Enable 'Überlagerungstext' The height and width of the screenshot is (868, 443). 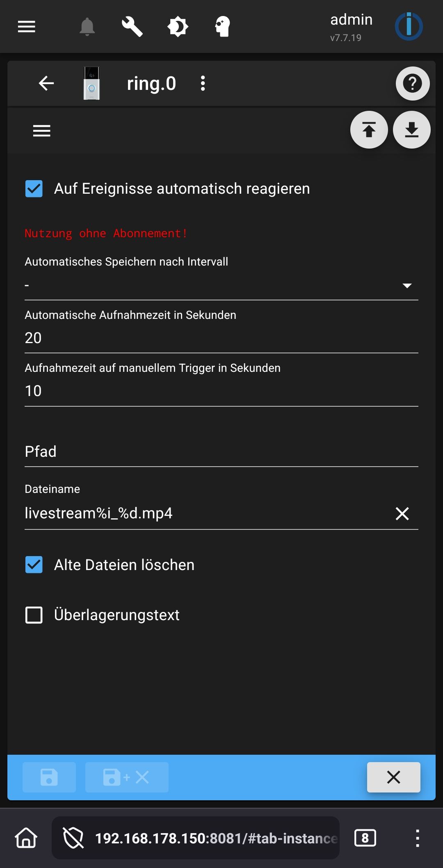(x=34, y=615)
